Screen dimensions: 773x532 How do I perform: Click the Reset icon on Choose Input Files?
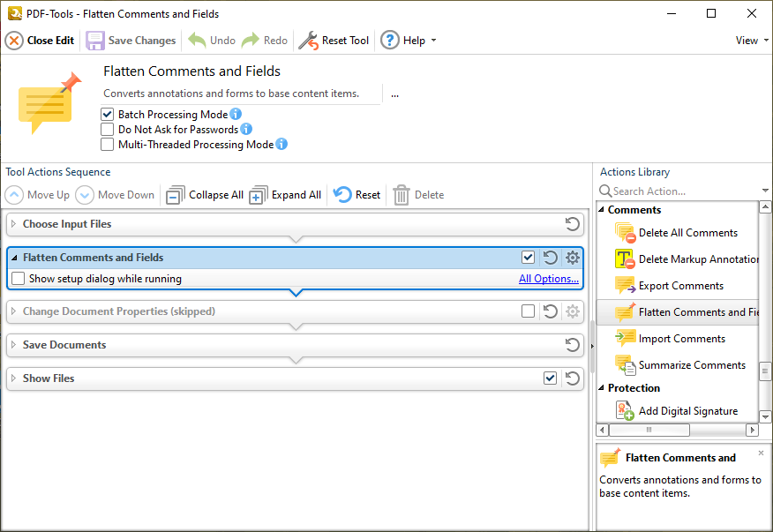[x=572, y=224]
